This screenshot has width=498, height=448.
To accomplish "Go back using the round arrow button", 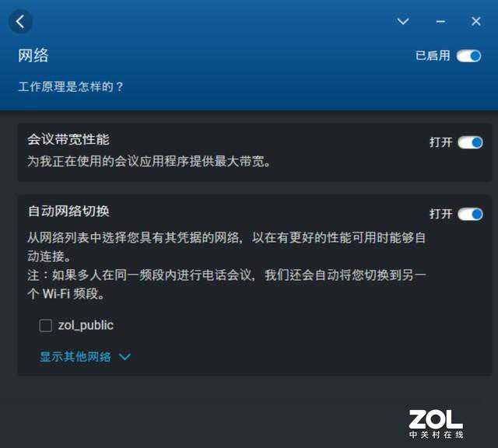I will (20, 22).
